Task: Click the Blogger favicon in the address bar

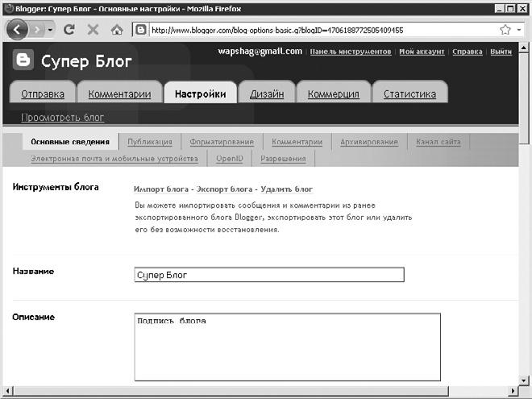Action: [141, 30]
